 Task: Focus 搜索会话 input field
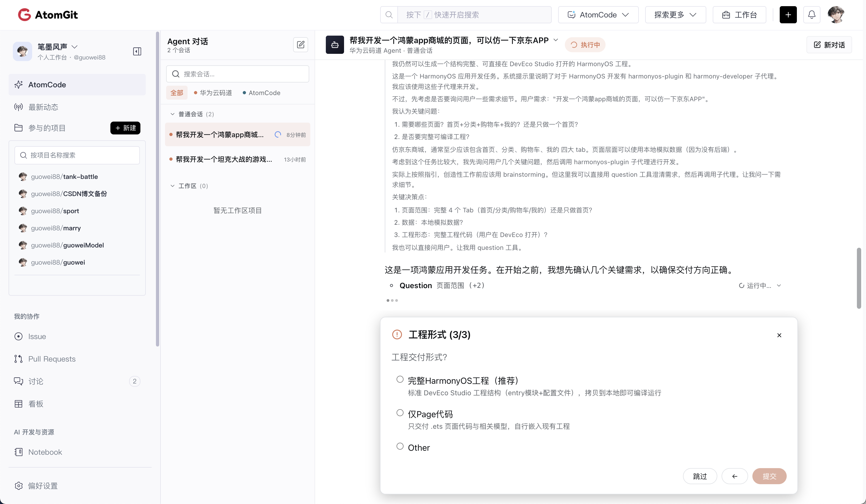point(238,74)
